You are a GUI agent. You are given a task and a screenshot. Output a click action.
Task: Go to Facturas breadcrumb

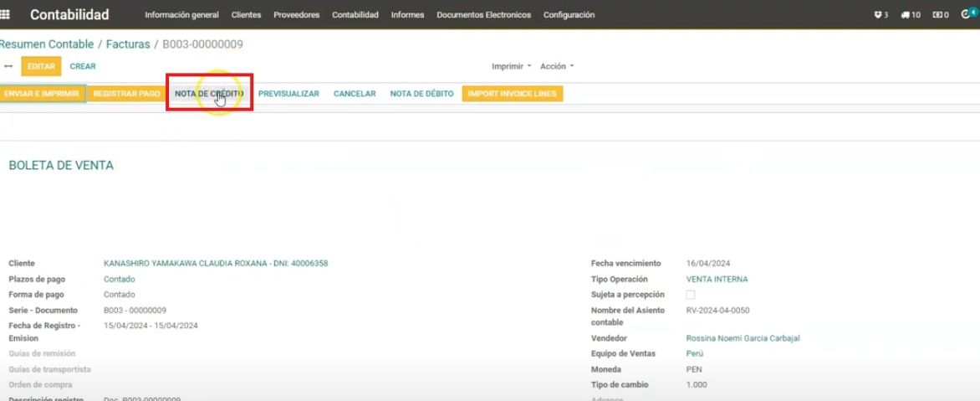(128, 44)
